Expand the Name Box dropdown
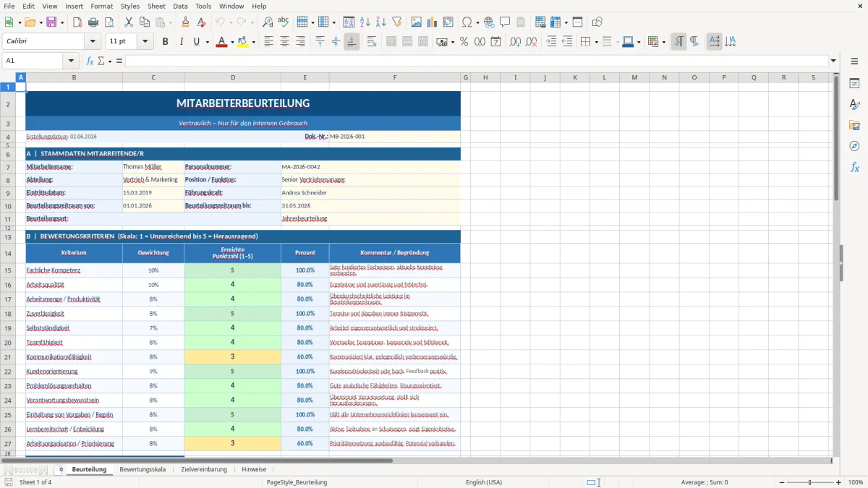868x488 pixels. tap(71, 61)
